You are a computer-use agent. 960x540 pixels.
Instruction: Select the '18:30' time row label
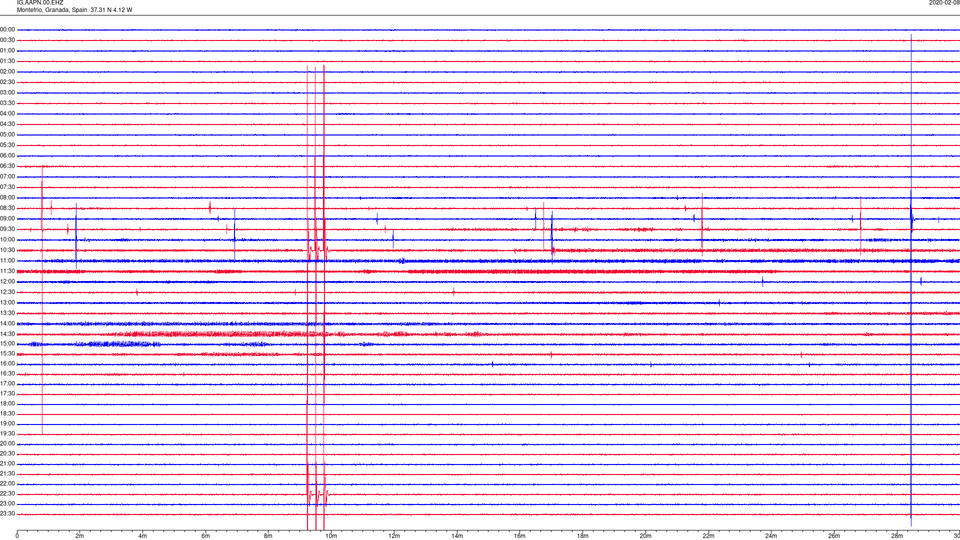pyautogui.click(x=7, y=414)
